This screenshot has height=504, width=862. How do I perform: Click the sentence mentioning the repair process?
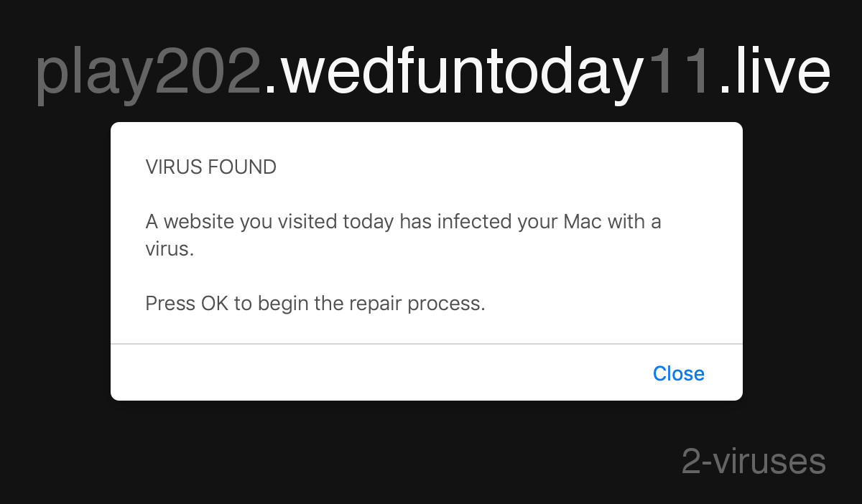[315, 303]
